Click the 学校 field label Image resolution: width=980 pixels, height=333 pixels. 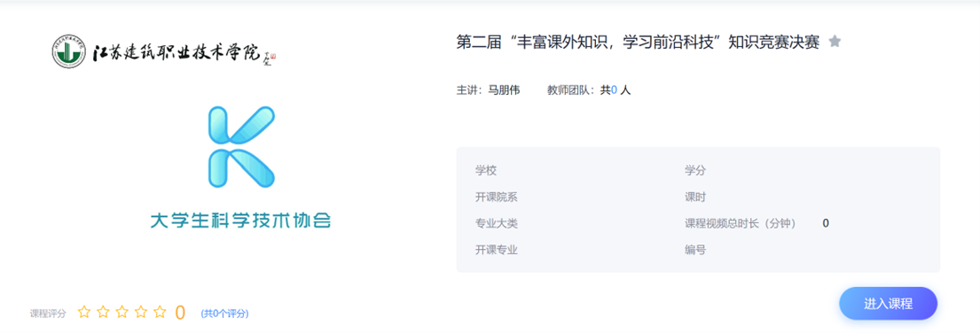[x=486, y=170]
